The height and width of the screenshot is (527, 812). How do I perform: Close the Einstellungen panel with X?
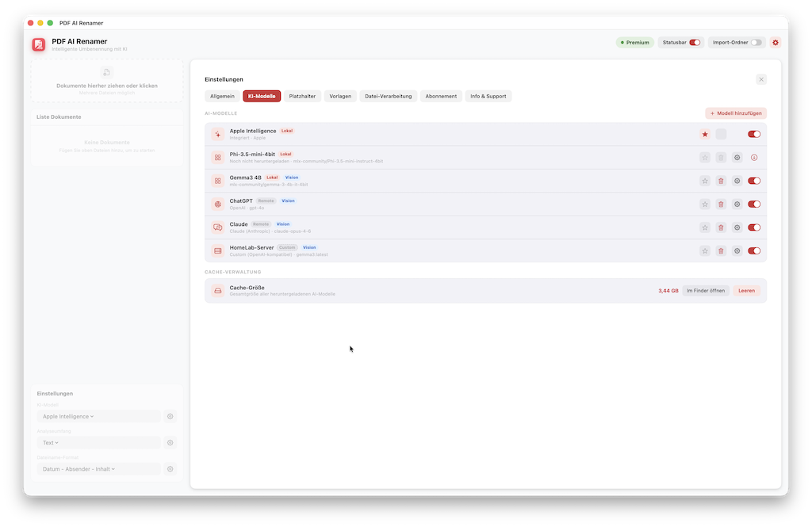coord(761,79)
